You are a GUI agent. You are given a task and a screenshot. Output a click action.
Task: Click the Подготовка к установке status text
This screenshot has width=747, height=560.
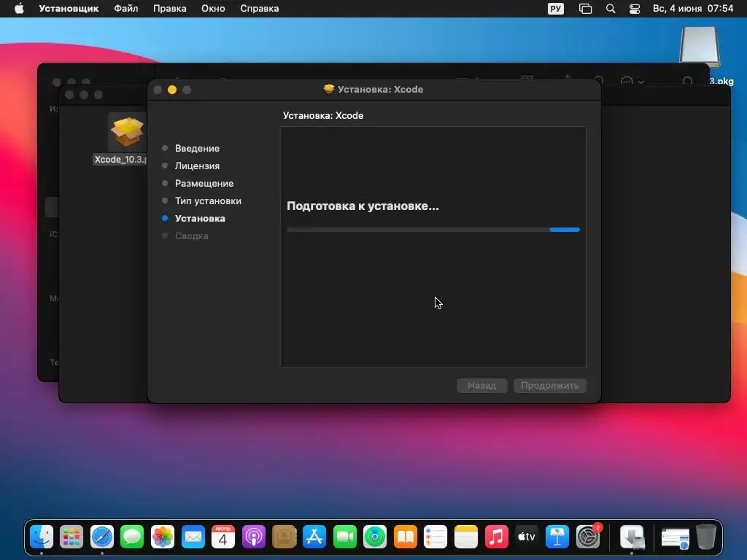pyautogui.click(x=363, y=206)
